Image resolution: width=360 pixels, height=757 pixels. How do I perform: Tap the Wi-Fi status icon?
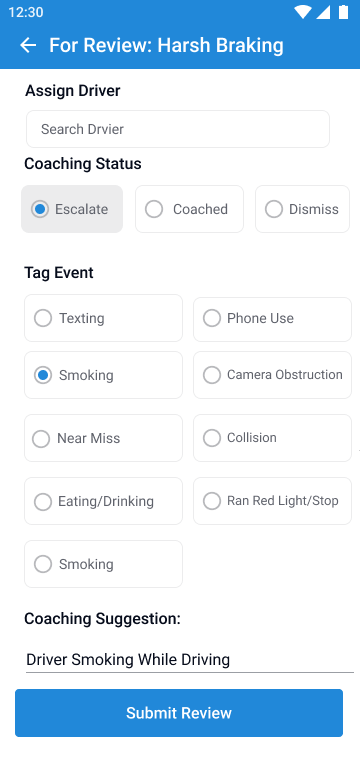303,12
